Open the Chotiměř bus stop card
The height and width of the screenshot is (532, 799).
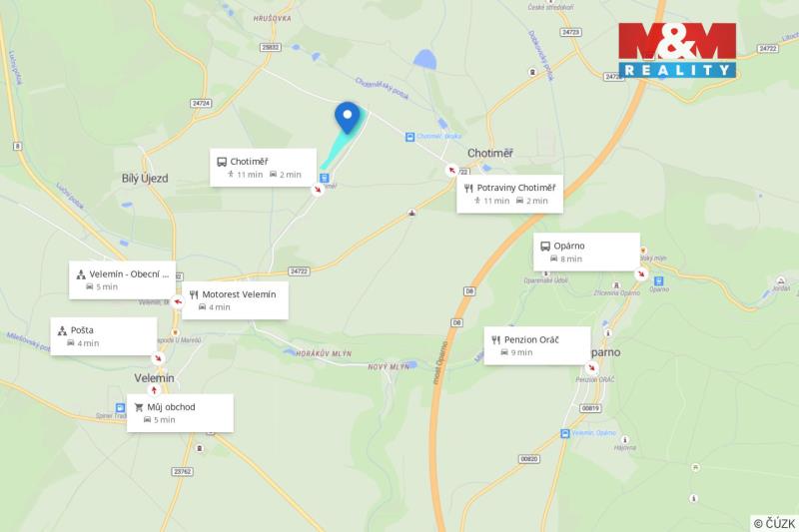tap(263, 168)
